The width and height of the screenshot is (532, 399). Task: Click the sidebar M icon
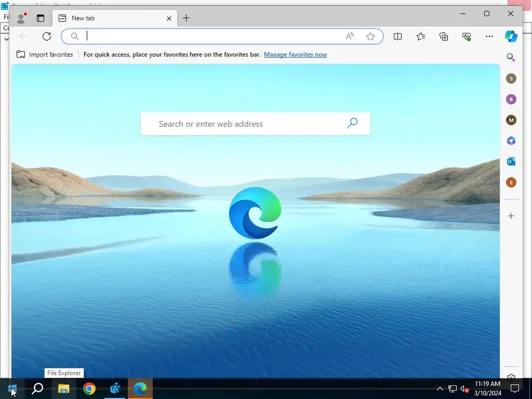pyautogui.click(x=511, y=120)
